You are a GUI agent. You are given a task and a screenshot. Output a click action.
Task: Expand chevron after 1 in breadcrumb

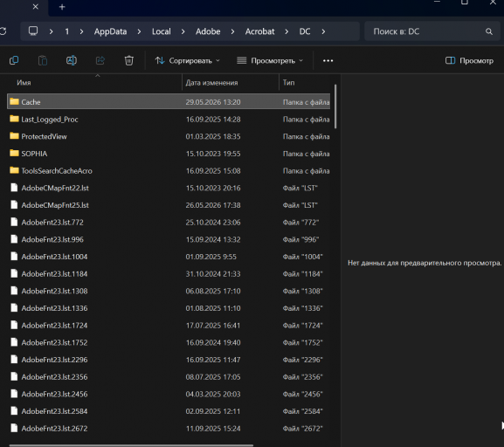(x=81, y=31)
